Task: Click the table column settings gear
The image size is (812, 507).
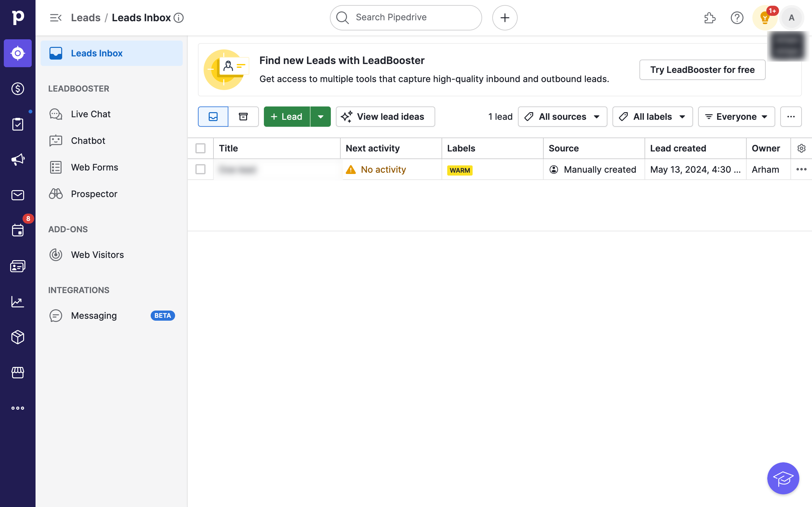Action: [801, 148]
